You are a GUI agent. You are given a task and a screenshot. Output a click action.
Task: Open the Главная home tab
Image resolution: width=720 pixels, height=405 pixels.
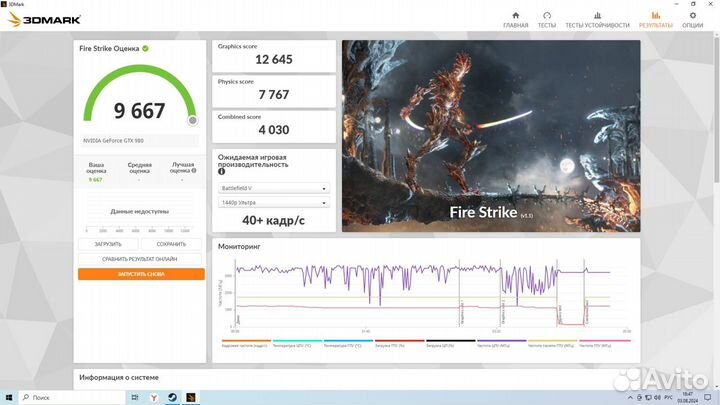click(x=515, y=19)
